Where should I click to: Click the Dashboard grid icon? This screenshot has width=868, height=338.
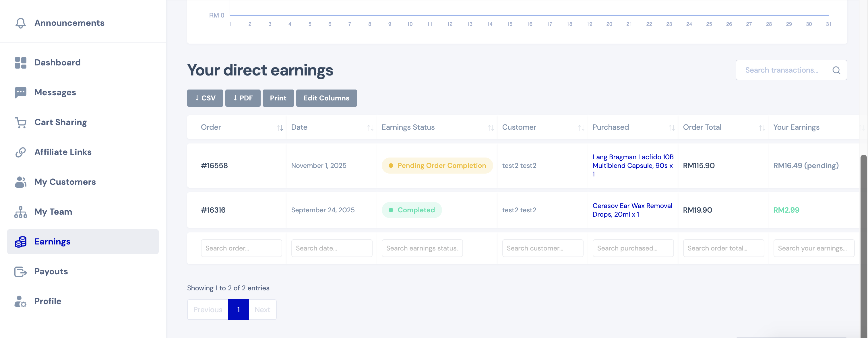pyautogui.click(x=21, y=63)
